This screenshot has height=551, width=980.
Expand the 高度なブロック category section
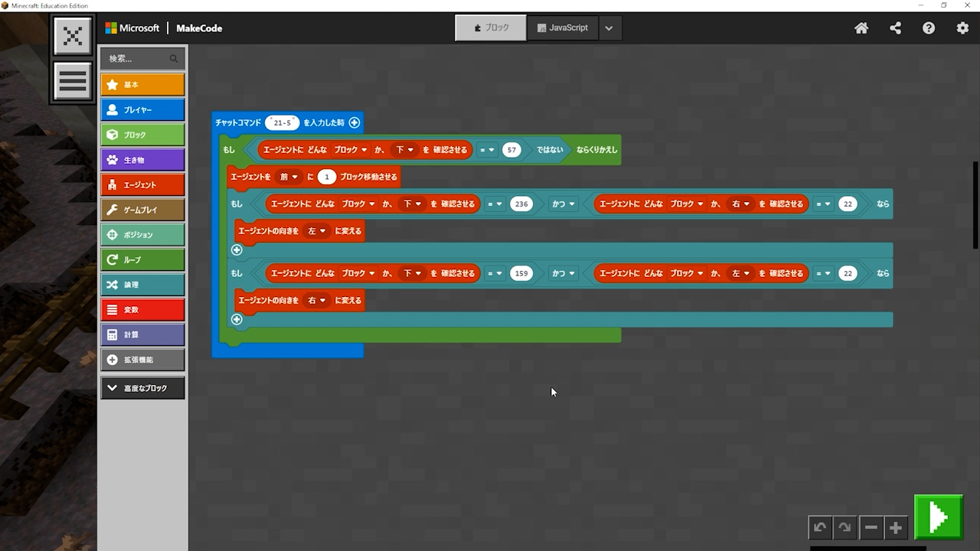pyautogui.click(x=142, y=388)
